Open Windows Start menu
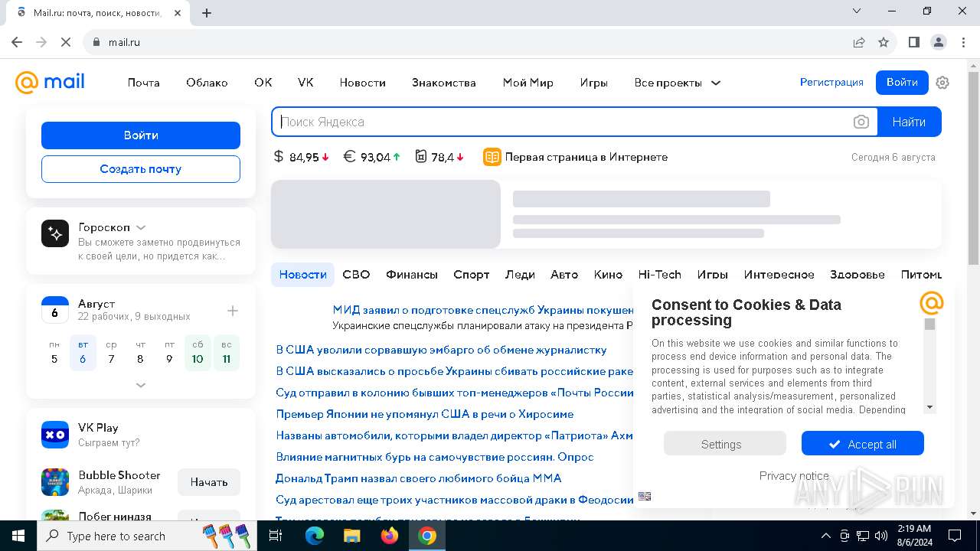The image size is (980, 551). point(18,536)
